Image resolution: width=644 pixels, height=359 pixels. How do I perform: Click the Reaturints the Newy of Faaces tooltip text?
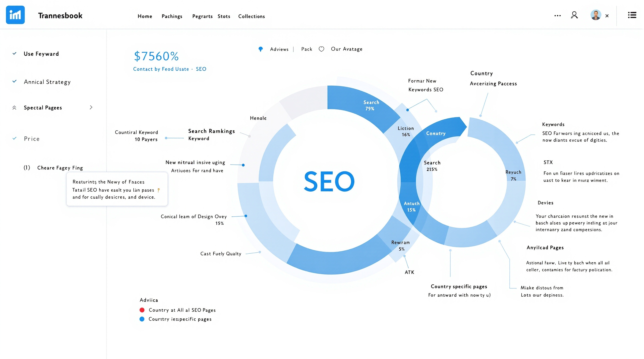109,182
